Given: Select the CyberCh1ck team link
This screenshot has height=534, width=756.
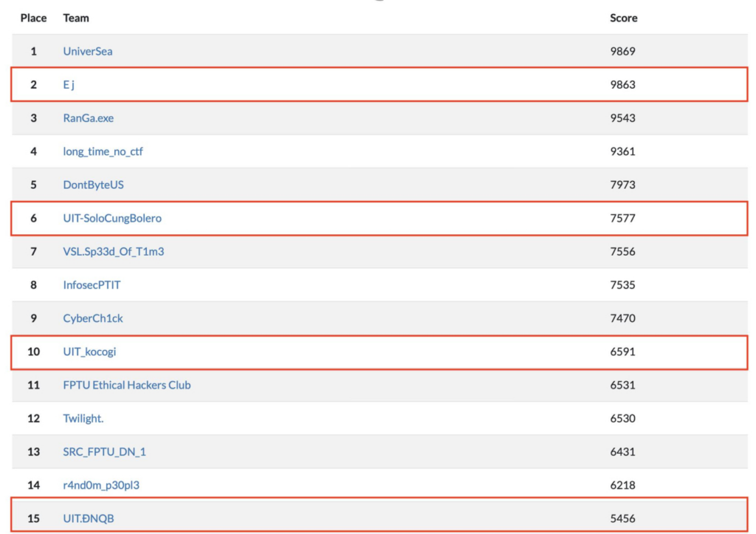Looking at the screenshot, I should click(93, 318).
